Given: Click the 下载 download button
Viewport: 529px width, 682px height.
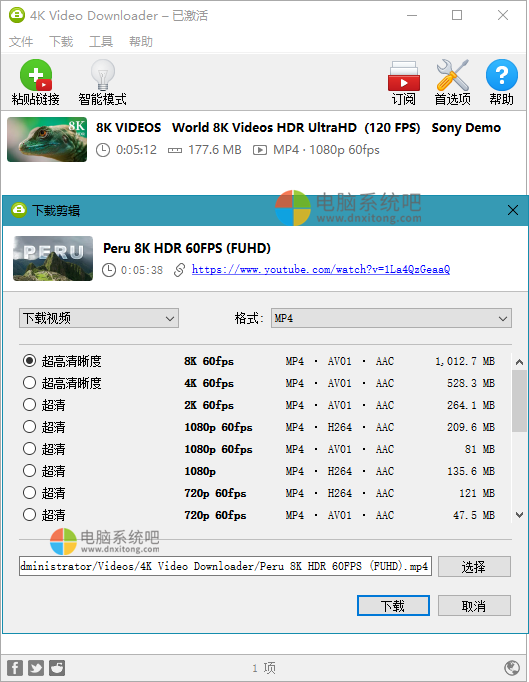Looking at the screenshot, I should (393, 605).
